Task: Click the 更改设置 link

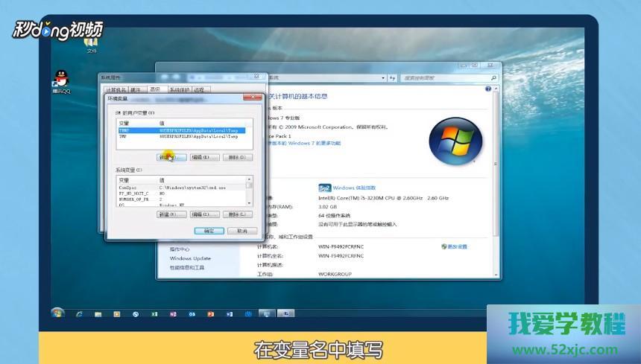Action: click(x=457, y=246)
